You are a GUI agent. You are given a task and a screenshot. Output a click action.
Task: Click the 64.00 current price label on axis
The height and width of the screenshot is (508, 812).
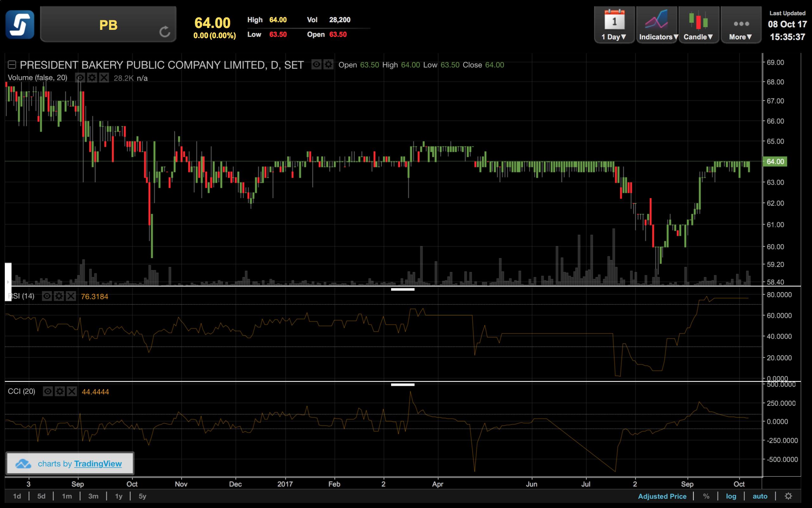(x=775, y=162)
